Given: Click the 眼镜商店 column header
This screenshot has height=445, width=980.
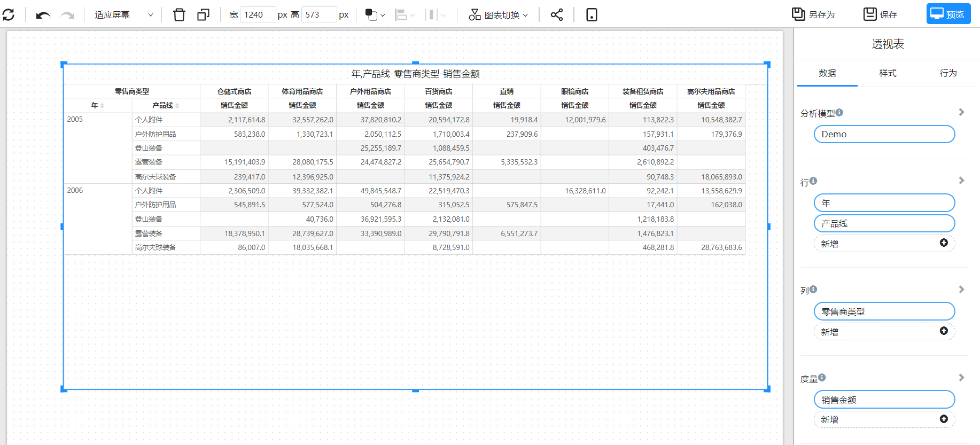Looking at the screenshot, I should pyautogui.click(x=575, y=91).
